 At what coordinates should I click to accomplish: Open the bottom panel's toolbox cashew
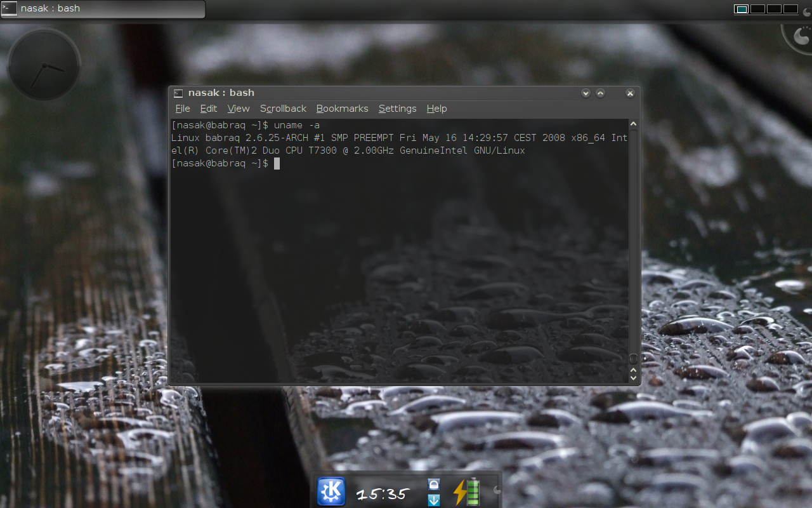[x=497, y=490]
